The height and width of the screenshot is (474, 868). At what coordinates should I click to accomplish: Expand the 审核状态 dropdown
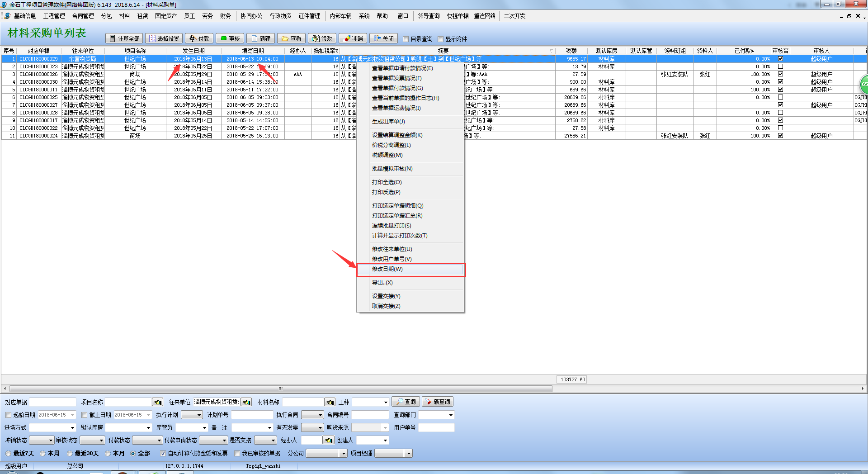click(101, 440)
